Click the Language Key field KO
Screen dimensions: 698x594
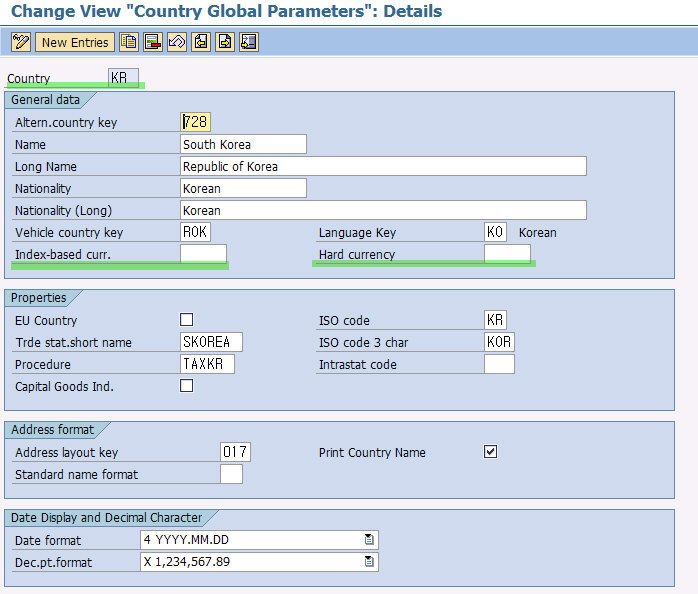(x=495, y=232)
